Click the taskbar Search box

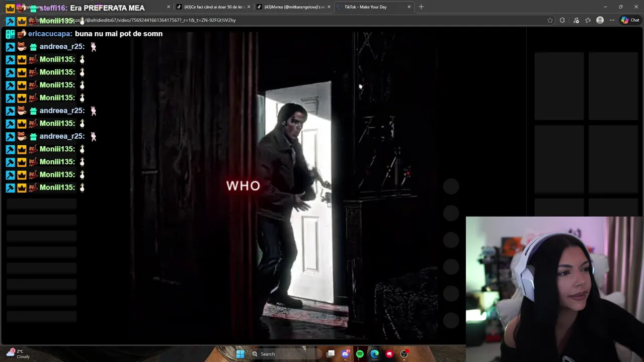285,354
